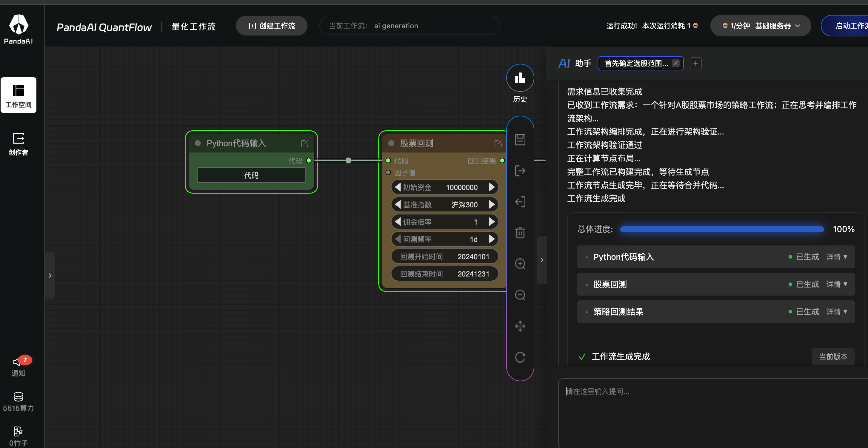
Task: Click the 当前版本 button
Action: (x=833, y=356)
